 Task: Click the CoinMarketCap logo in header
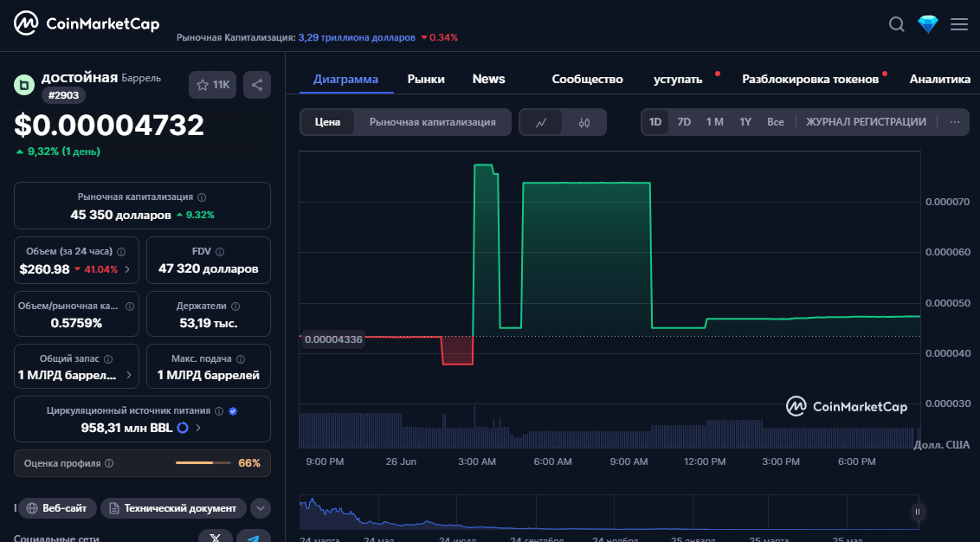tap(87, 23)
